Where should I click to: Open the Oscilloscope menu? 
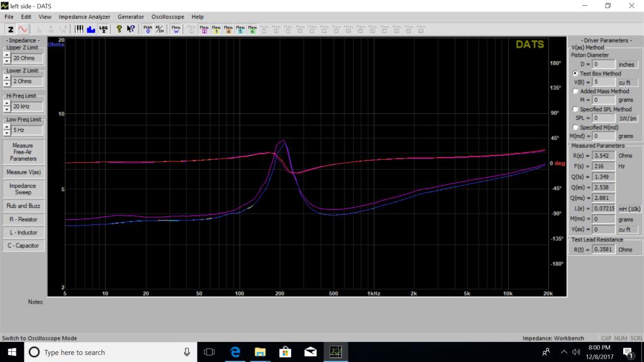coord(167,17)
